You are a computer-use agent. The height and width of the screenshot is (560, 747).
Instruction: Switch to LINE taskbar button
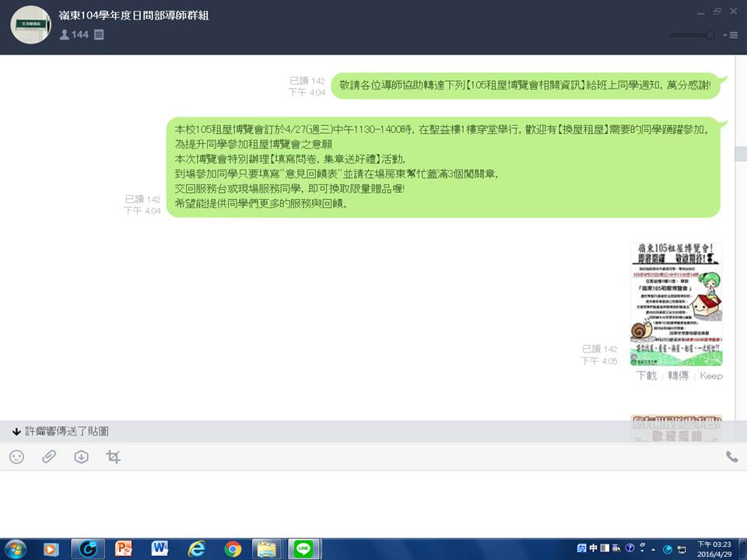(303, 550)
